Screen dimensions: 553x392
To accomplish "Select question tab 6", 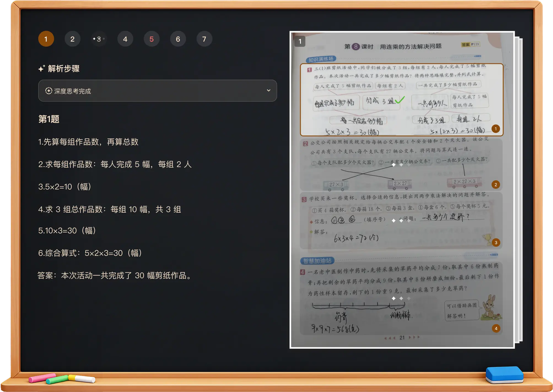I will click(x=178, y=39).
